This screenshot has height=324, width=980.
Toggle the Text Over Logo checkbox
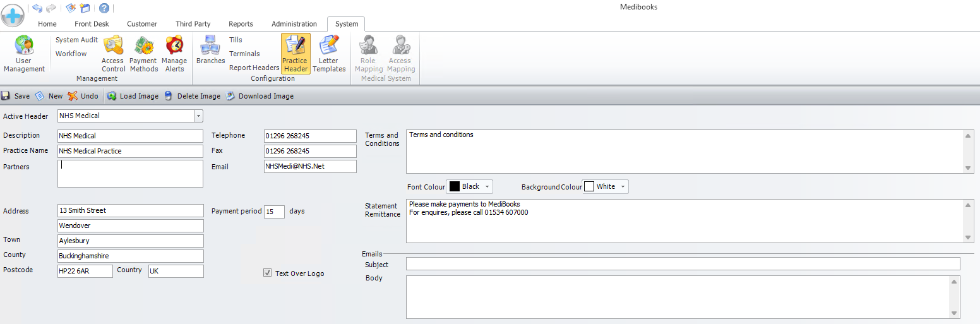tap(268, 273)
